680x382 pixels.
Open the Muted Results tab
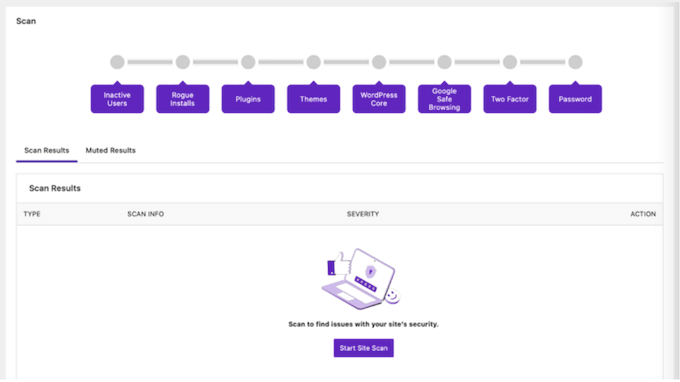click(111, 150)
